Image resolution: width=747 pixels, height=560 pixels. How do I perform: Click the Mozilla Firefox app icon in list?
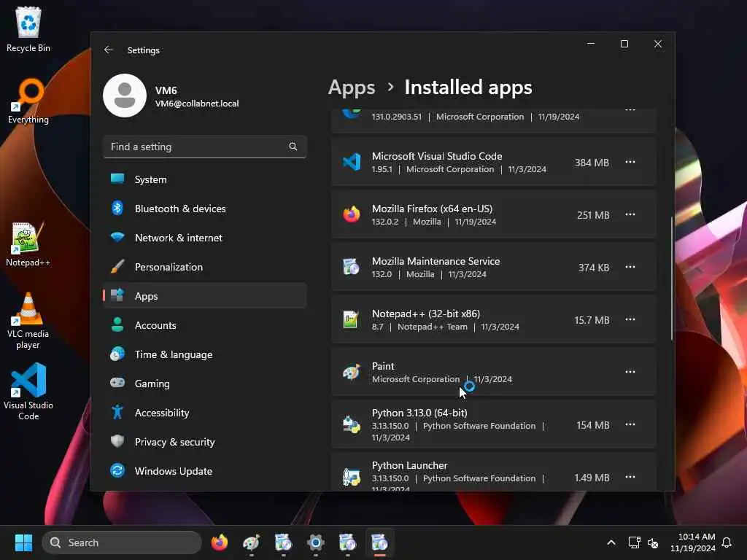tap(352, 215)
